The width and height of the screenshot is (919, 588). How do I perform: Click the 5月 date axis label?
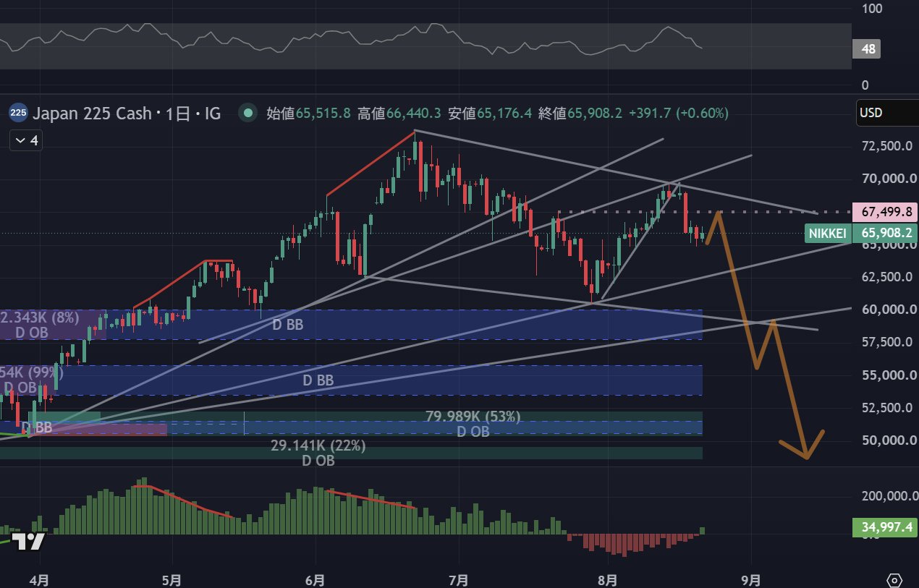point(172,580)
